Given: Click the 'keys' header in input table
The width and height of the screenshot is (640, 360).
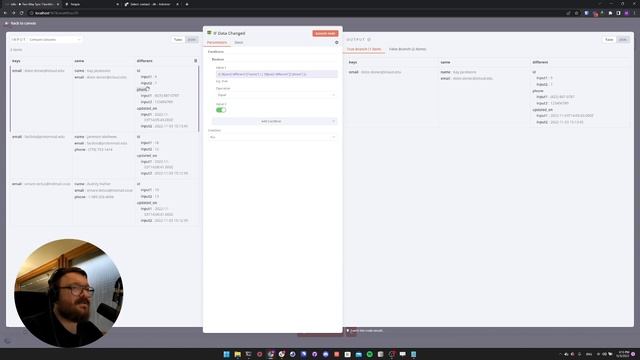Looking at the screenshot, I should coord(16,61).
